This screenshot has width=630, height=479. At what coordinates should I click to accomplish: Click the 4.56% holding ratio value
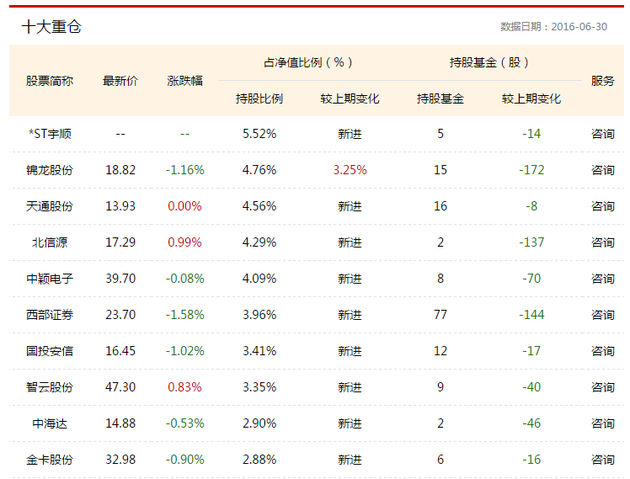[260, 206]
